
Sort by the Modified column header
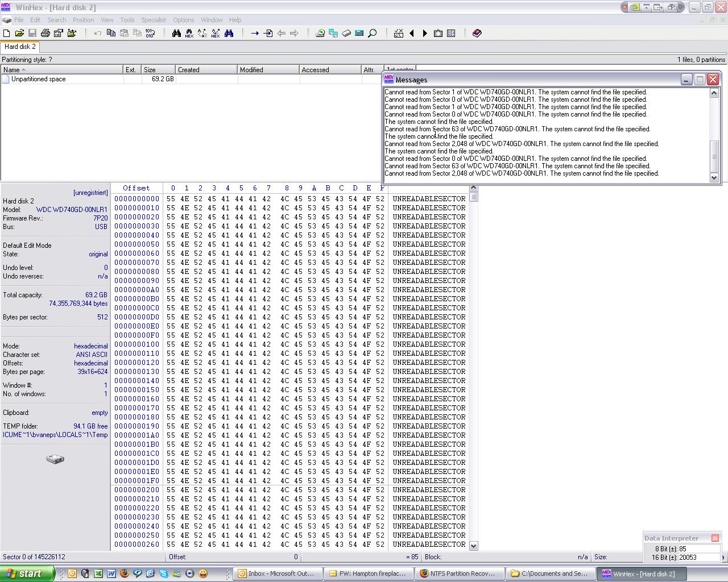coord(268,69)
